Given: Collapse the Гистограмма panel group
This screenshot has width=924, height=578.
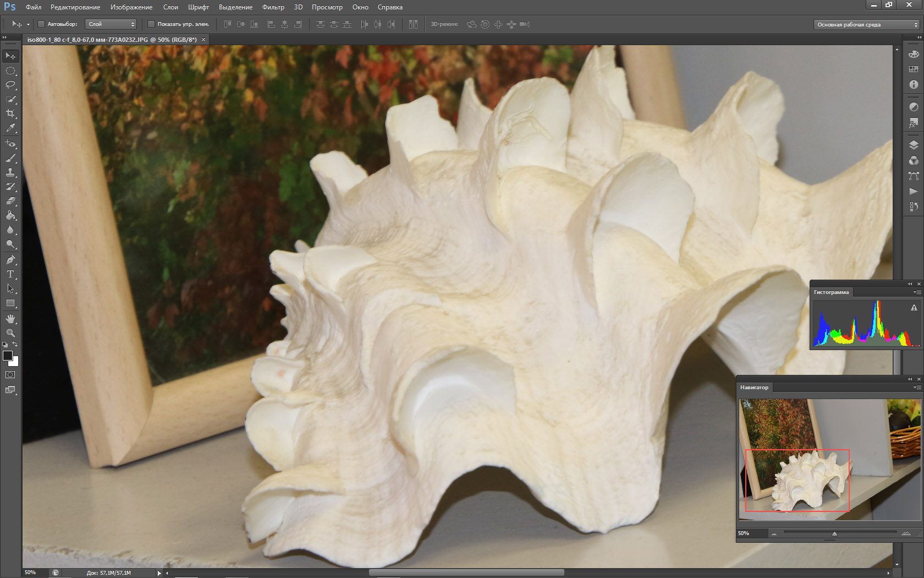Looking at the screenshot, I should click(910, 284).
